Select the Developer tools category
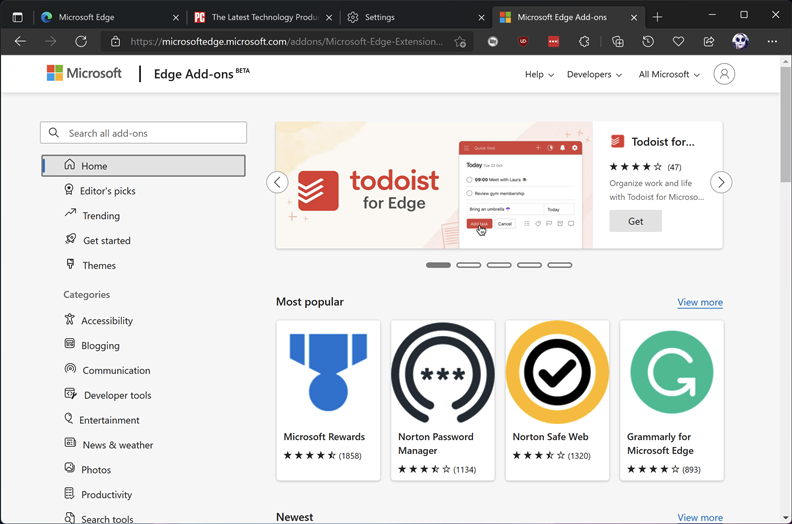This screenshot has width=792, height=524. tap(108, 395)
